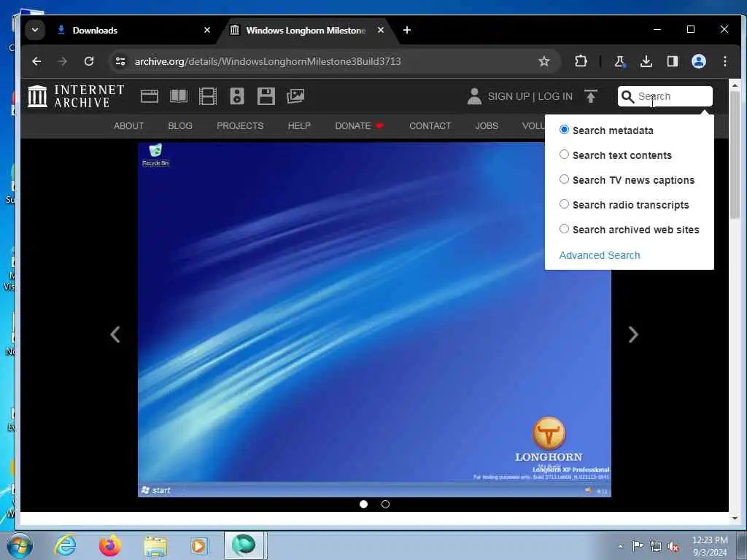The width and height of the screenshot is (747, 560).
Task: Bookmark this page with the star icon
Action: 544,61
